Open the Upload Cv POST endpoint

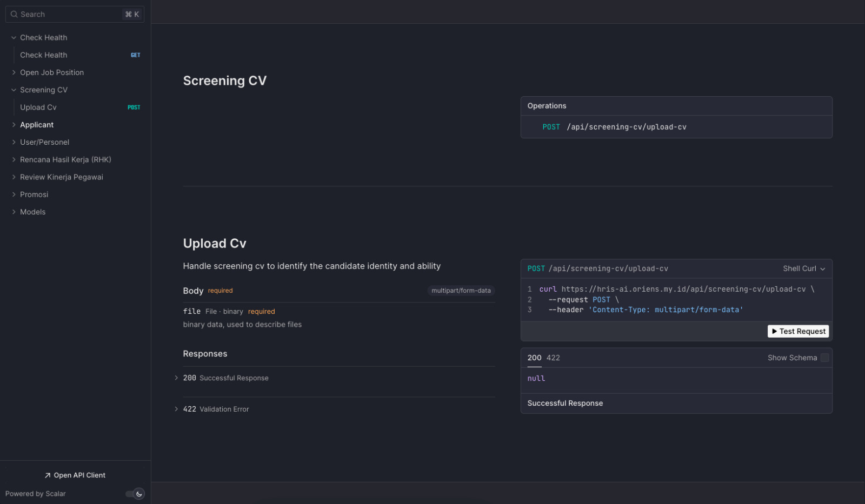click(38, 107)
